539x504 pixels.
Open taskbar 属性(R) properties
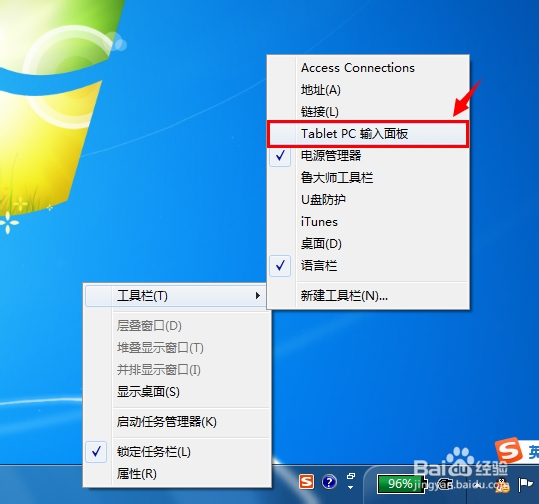177,473
